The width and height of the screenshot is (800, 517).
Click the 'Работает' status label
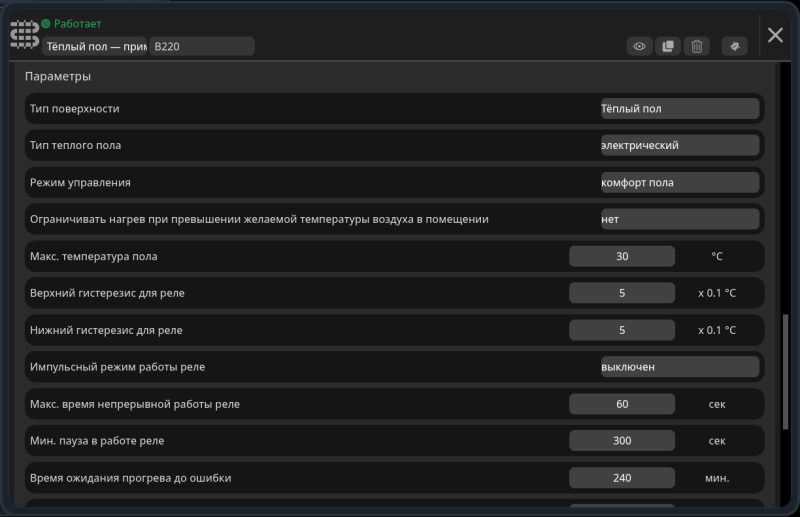click(x=78, y=23)
